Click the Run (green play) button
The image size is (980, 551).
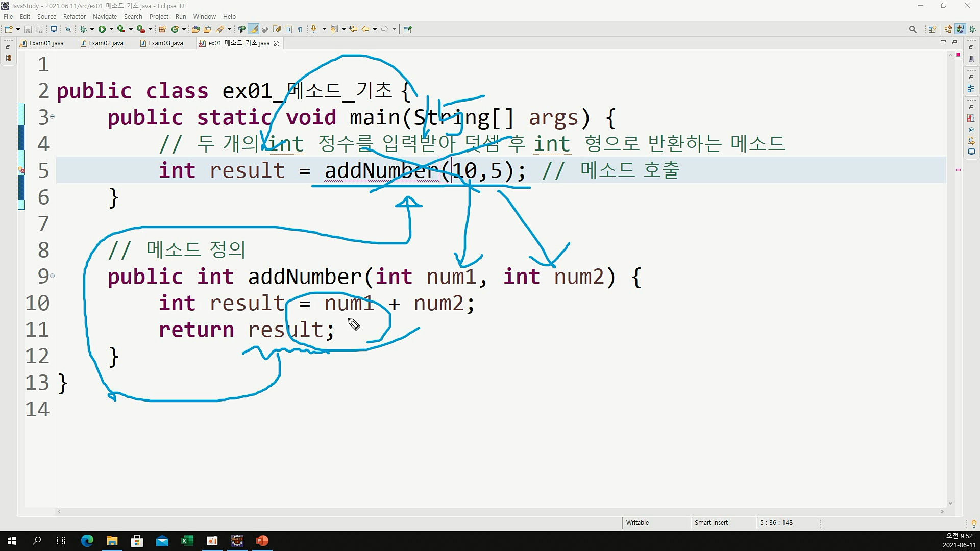[102, 29]
